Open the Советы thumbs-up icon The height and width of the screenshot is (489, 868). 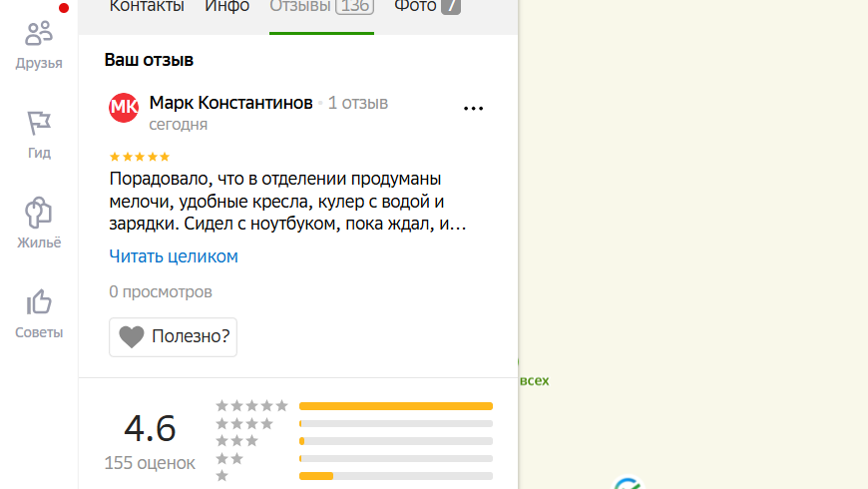(x=39, y=302)
